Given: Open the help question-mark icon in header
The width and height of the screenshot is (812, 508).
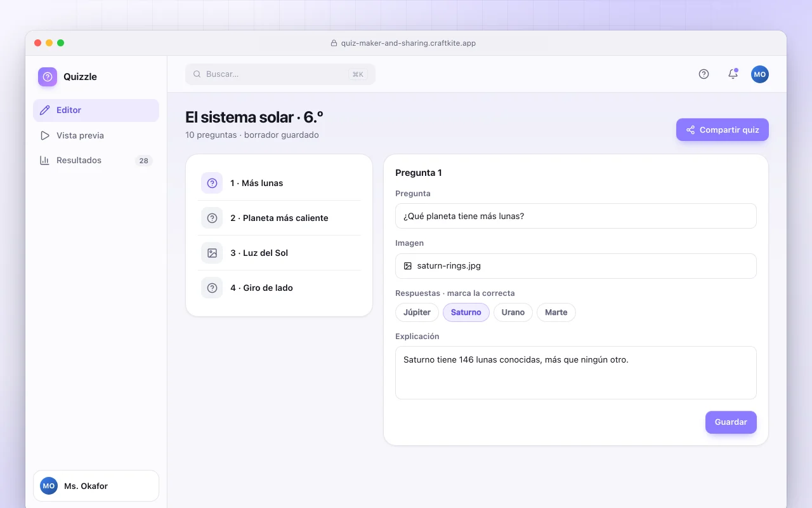Looking at the screenshot, I should tap(704, 74).
